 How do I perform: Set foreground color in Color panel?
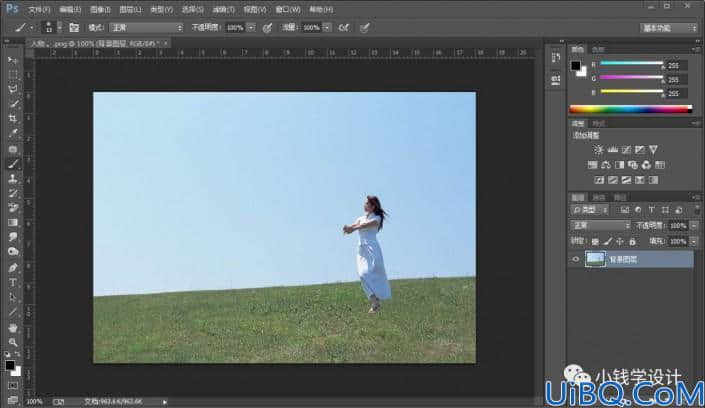[576, 66]
